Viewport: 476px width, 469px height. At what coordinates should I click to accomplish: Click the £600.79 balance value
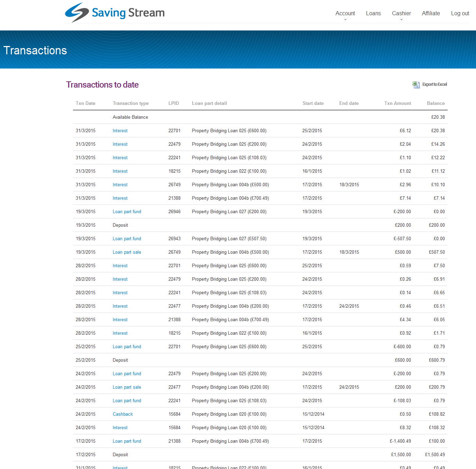click(x=437, y=360)
